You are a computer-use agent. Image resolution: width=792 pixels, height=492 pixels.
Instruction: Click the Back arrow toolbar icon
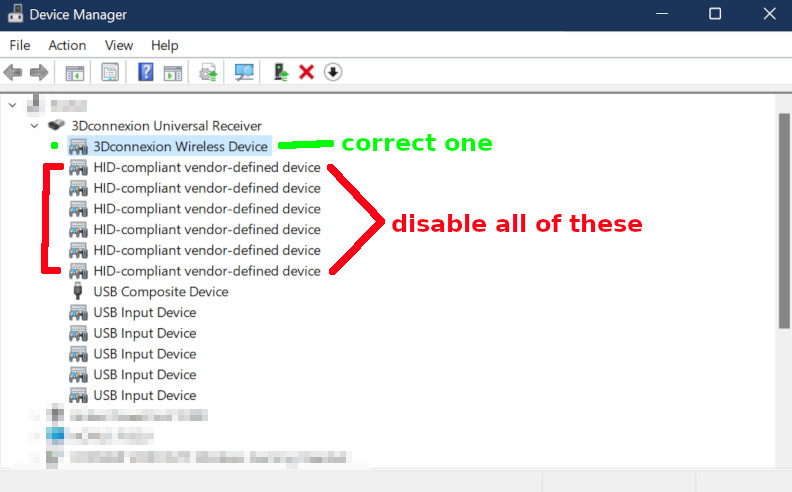13,72
